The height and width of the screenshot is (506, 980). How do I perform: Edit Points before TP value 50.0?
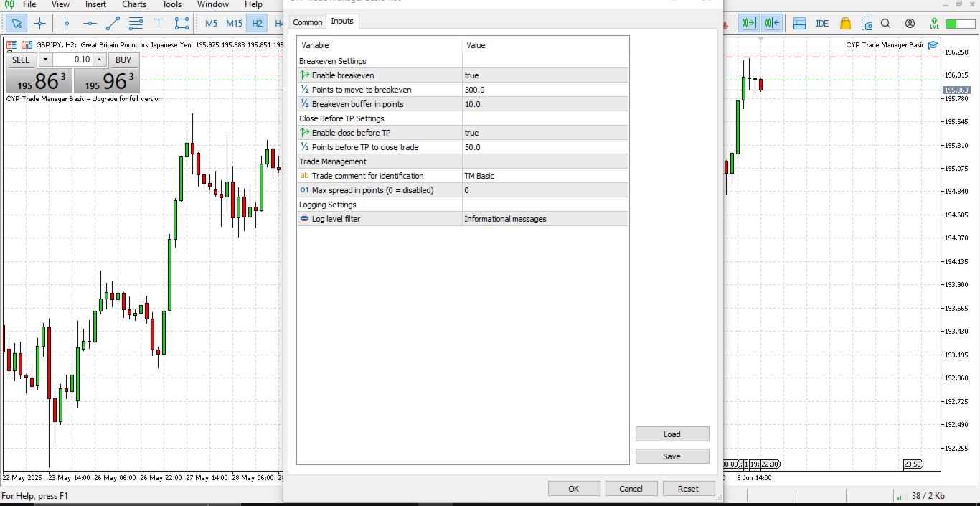point(545,147)
